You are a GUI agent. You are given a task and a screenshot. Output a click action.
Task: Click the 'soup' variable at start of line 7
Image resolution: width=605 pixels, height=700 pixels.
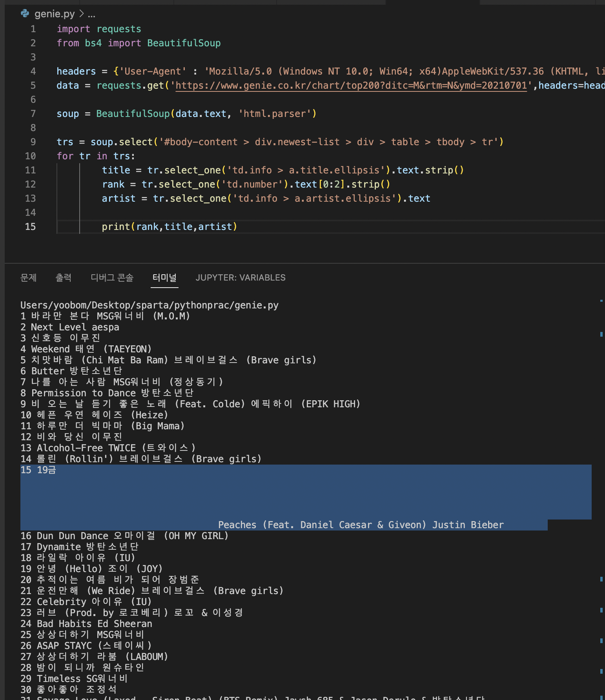pyautogui.click(x=68, y=114)
